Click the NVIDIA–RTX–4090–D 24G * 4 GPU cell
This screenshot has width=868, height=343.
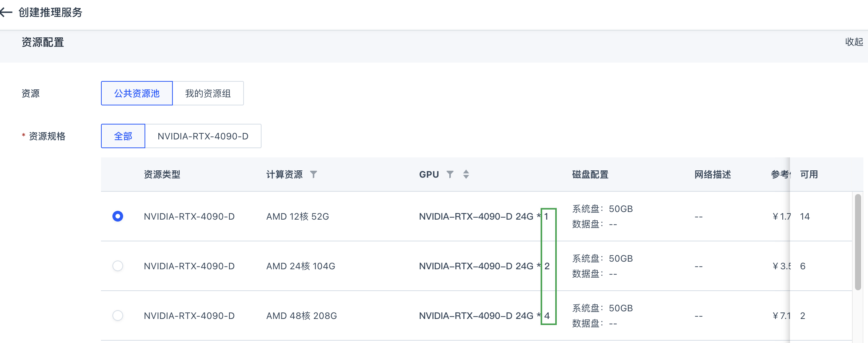click(x=484, y=316)
